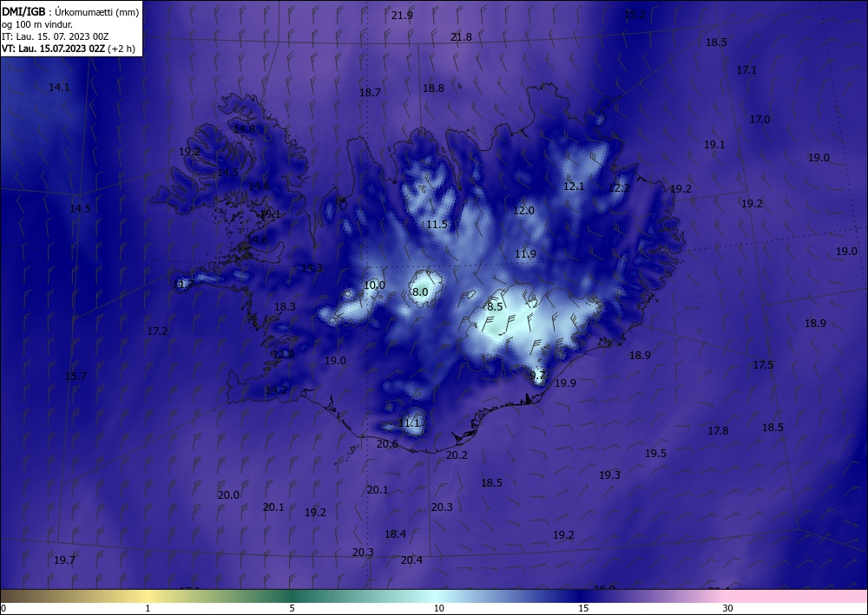Click the 10.0 value on the map
This screenshot has height=615, width=868.
(x=374, y=285)
